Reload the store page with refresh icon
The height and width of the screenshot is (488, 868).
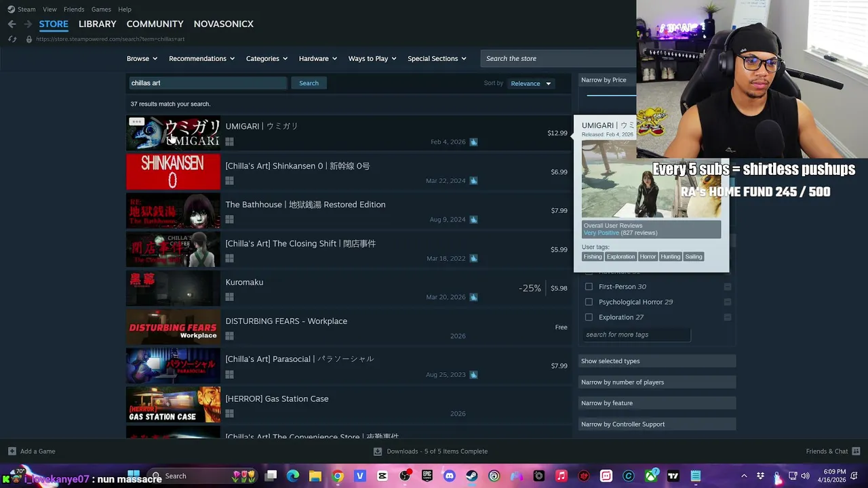(x=12, y=39)
